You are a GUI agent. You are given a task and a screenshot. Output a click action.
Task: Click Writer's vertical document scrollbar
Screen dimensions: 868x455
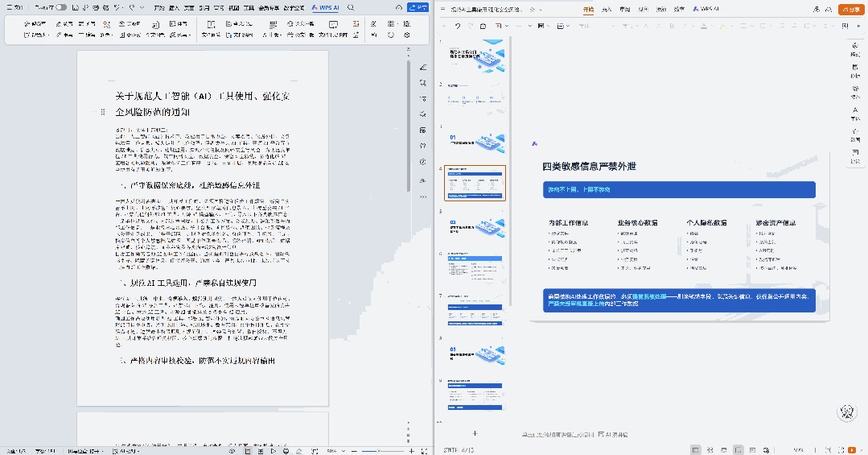[x=409, y=126]
